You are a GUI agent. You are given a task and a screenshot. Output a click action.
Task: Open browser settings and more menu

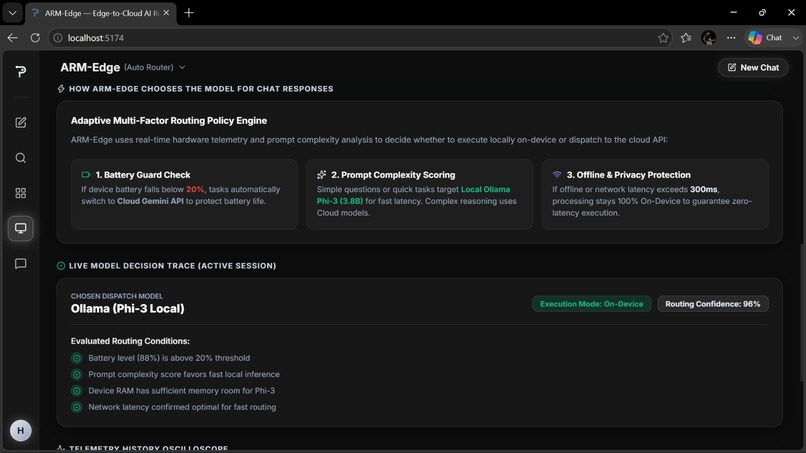coord(731,38)
